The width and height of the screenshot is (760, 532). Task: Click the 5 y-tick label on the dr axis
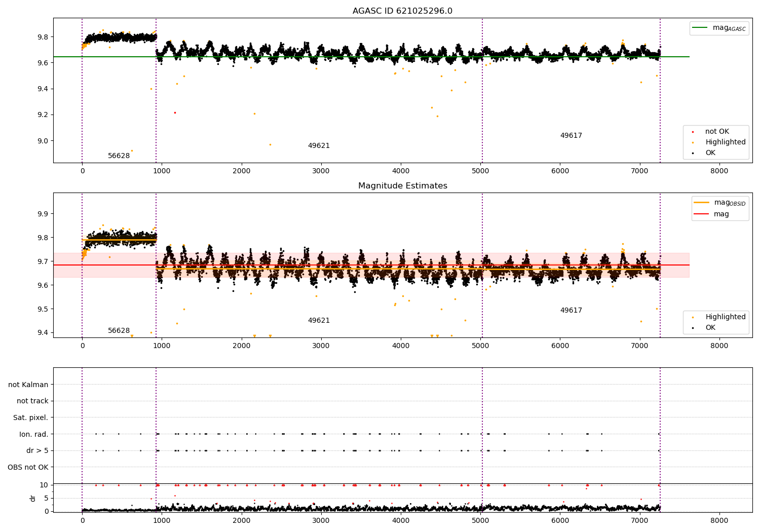tap(46, 498)
